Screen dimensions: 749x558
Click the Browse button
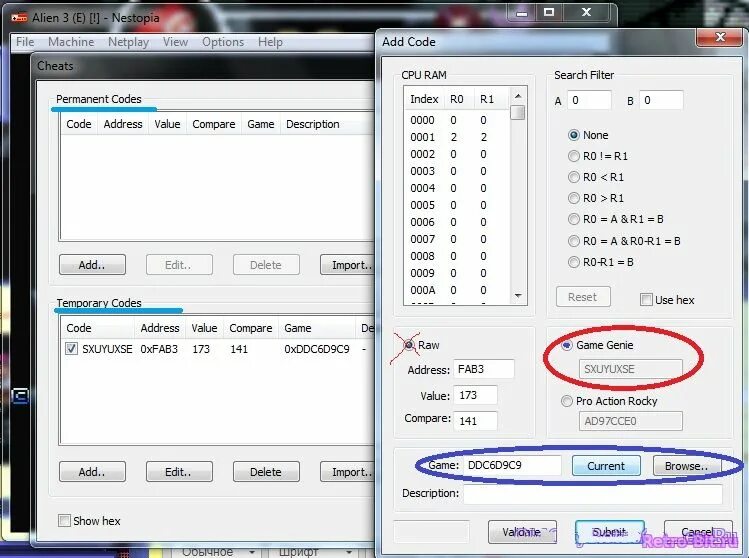(686, 466)
